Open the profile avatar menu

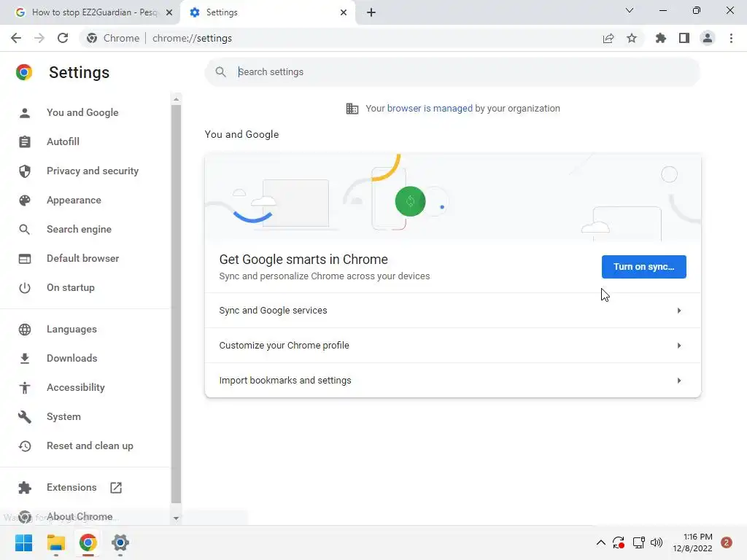[x=708, y=38]
